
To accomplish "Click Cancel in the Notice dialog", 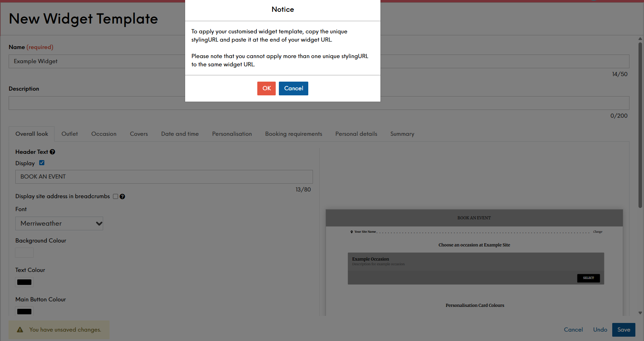I will click(293, 88).
